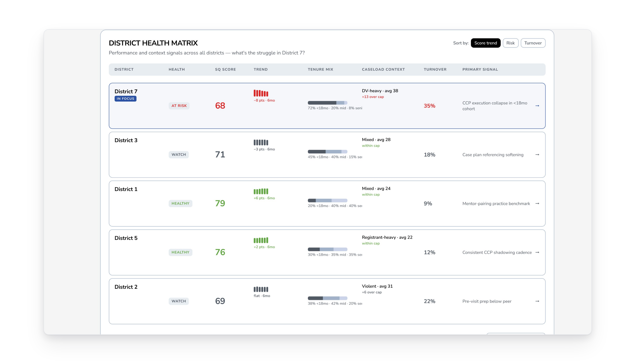Click SQ score 76
The width and height of the screenshot is (635, 364).
tap(220, 252)
